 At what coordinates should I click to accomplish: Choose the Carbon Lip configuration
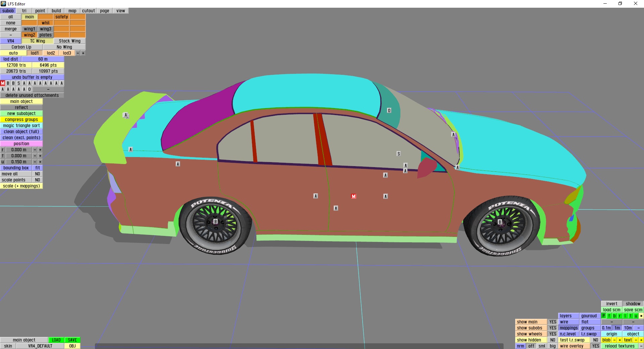click(x=21, y=47)
